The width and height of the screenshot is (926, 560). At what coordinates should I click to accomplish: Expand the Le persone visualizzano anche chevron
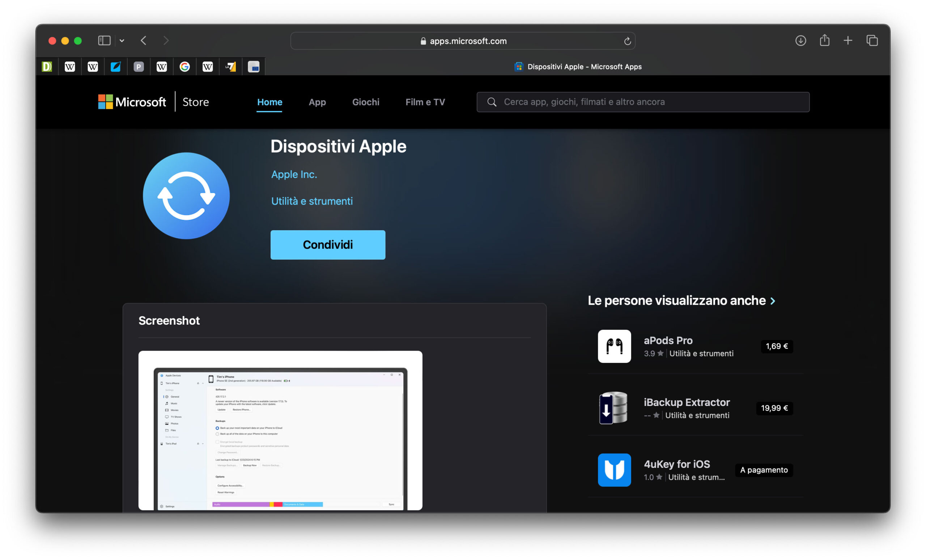point(773,301)
